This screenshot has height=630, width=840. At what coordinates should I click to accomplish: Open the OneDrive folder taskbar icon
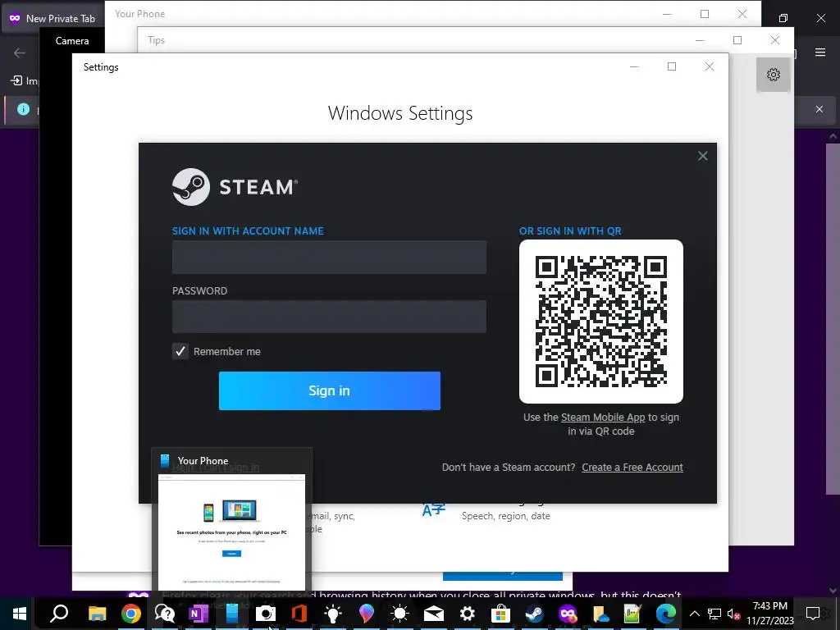[601, 614]
